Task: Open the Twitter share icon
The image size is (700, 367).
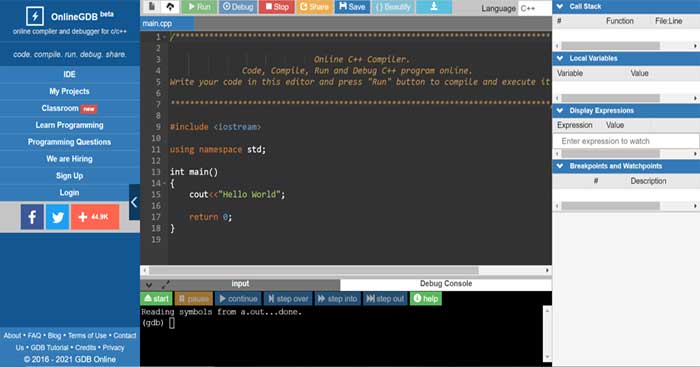Action: point(58,217)
